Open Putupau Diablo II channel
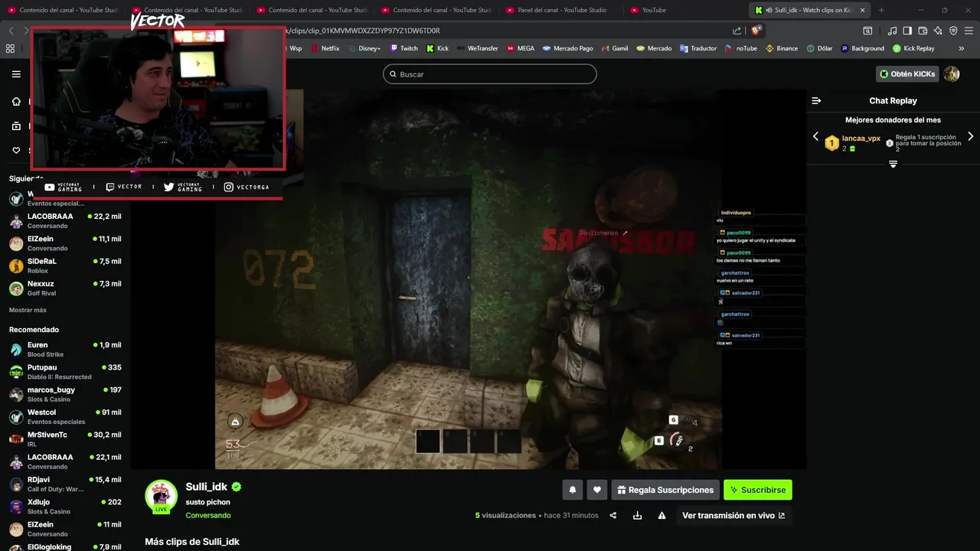Screen dimensions: 980x551 click(65, 372)
